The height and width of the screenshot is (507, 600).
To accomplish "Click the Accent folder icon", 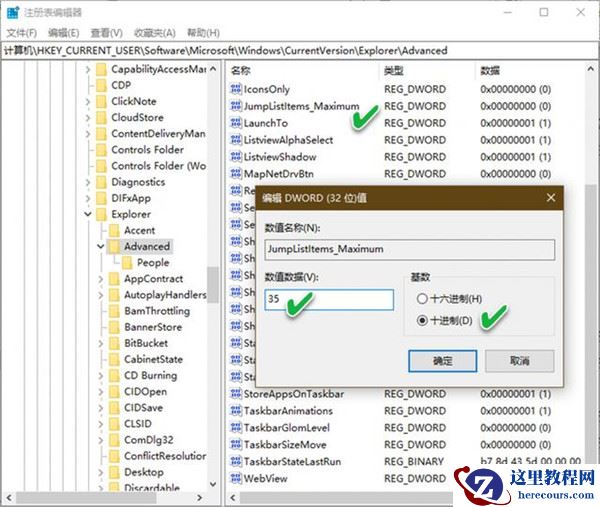I will (114, 230).
